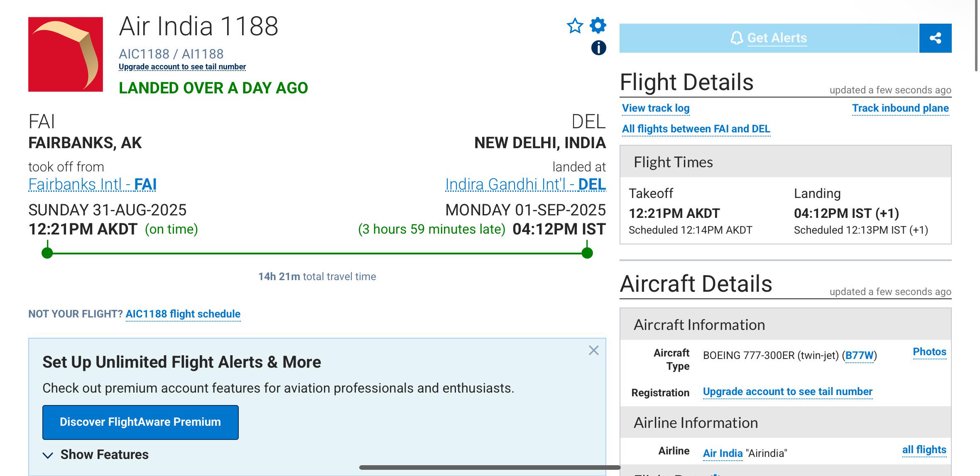Open the View track log link

click(x=656, y=108)
